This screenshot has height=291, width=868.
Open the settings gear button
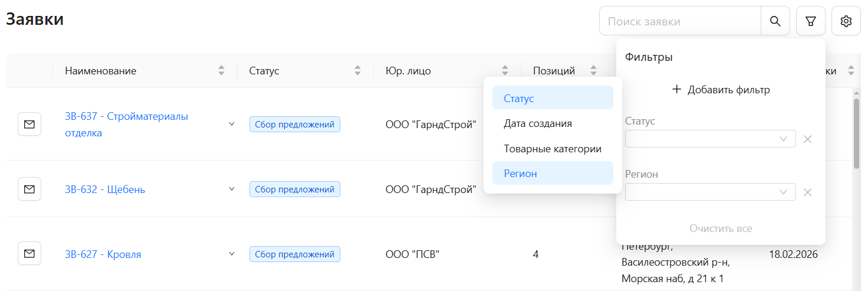click(846, 21)
